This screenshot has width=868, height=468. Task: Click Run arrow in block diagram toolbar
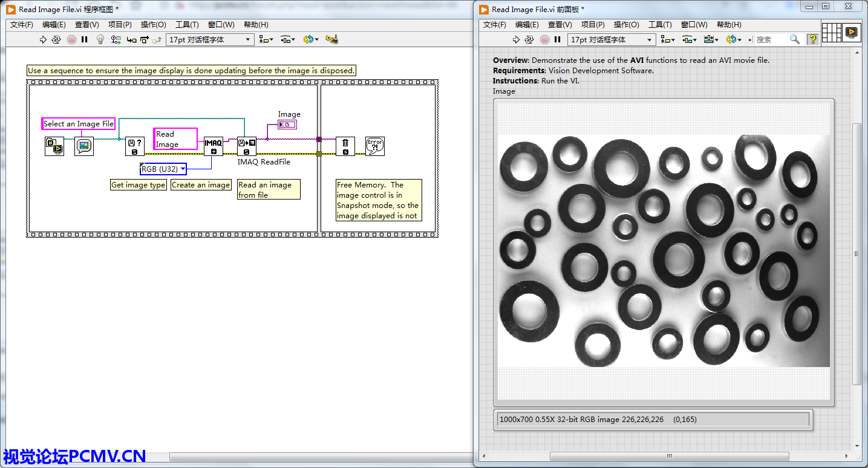coord(43,40)
